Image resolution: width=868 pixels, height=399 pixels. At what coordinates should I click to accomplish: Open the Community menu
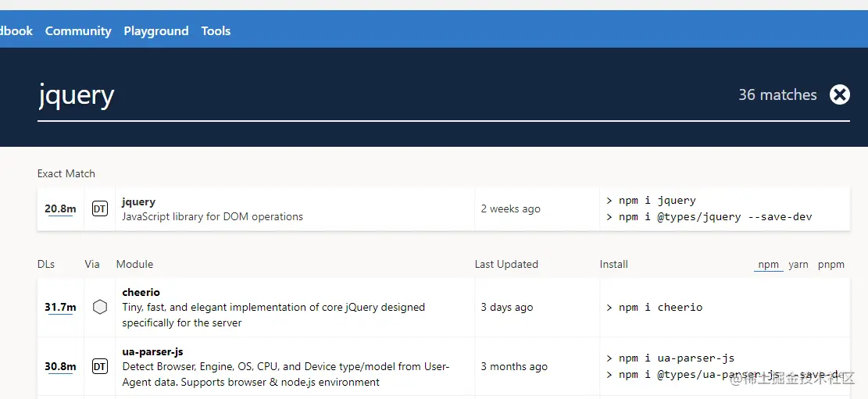78,31
